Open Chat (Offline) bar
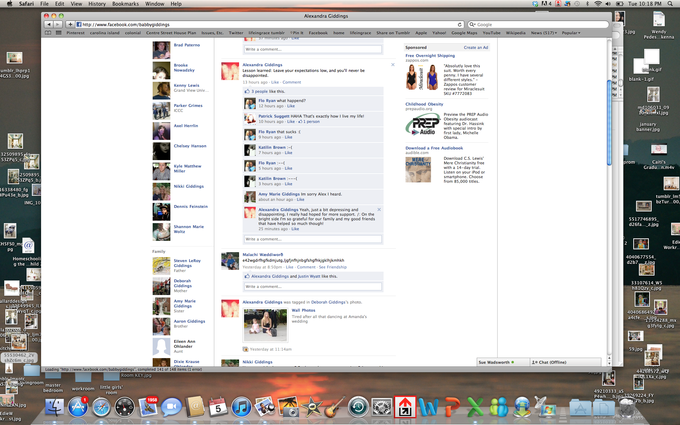Viewport: 680px width, 425px height. 566,362
